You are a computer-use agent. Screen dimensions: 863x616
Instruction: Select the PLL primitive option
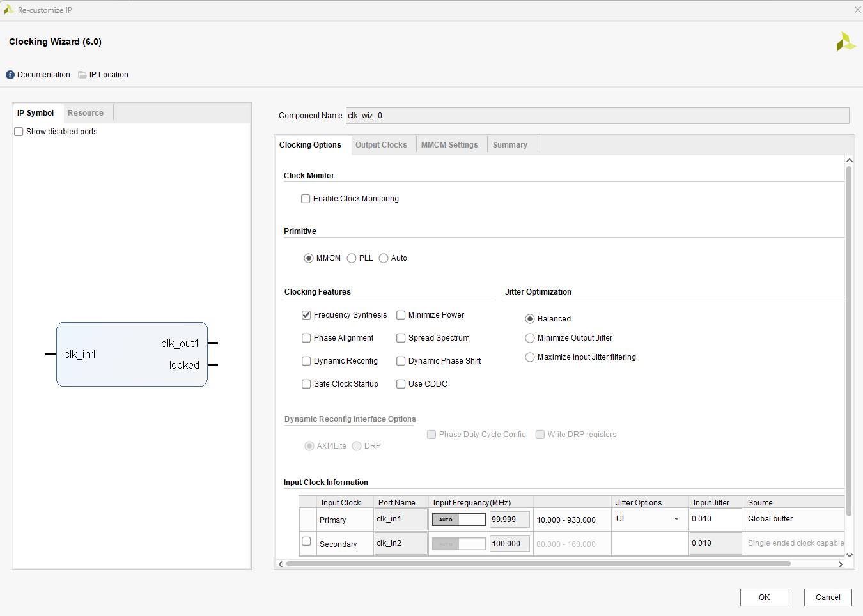tap(352, 258)
